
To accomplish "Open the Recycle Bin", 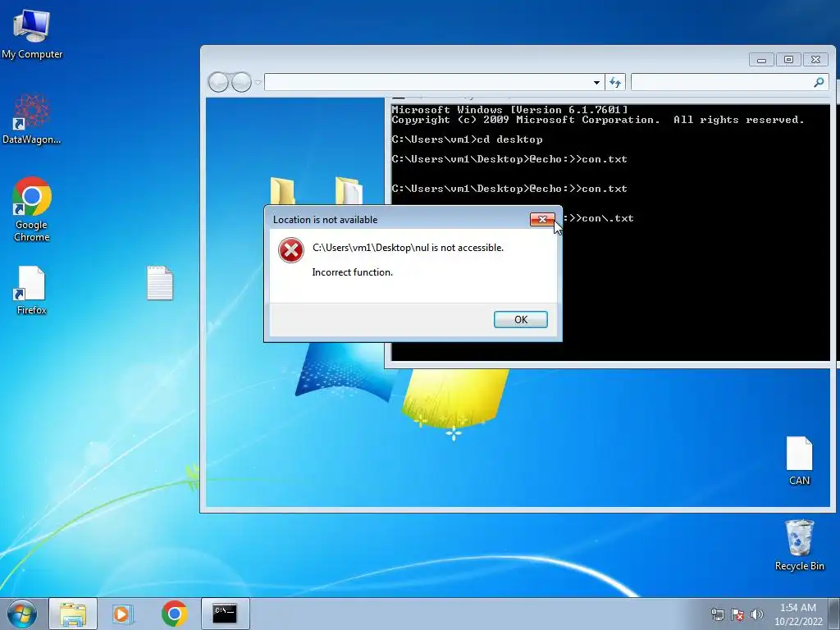I will pos(799,546).
